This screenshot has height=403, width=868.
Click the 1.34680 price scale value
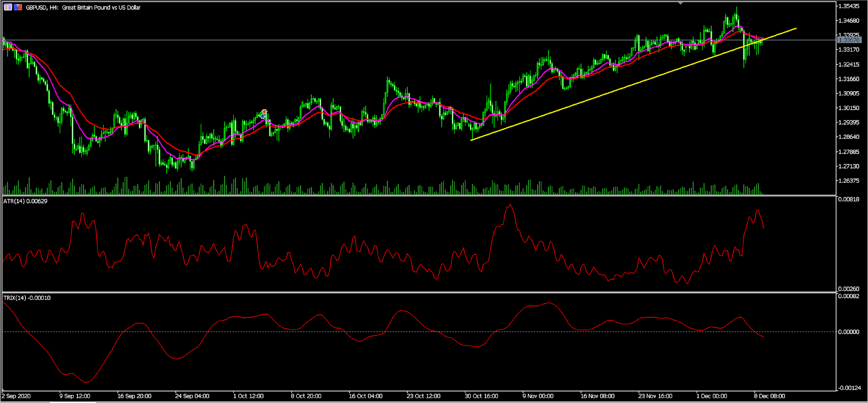[x=849, y=21]
